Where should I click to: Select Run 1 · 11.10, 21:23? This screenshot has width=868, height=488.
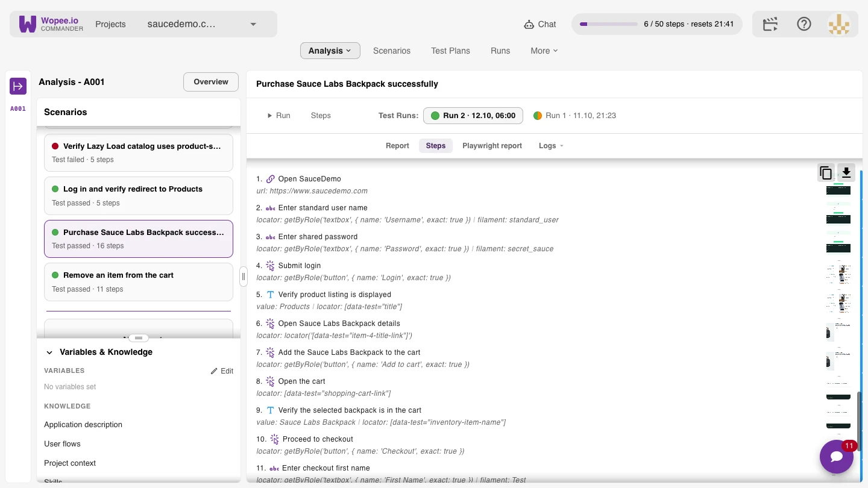(575, 116)
